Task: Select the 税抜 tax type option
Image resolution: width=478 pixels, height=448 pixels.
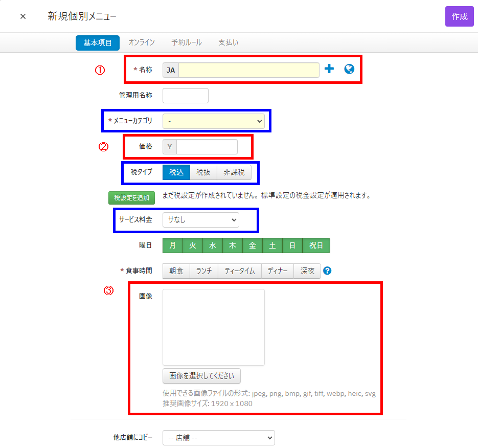Action: coord(203,172)
